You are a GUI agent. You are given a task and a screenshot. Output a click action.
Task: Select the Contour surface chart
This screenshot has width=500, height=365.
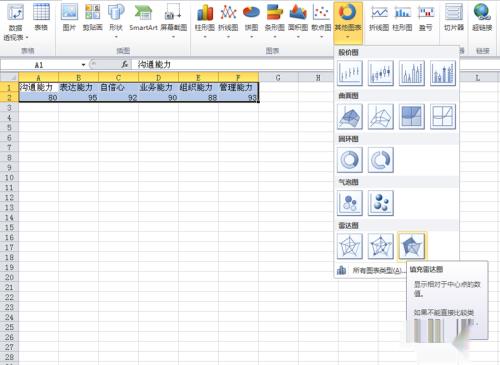412,116
